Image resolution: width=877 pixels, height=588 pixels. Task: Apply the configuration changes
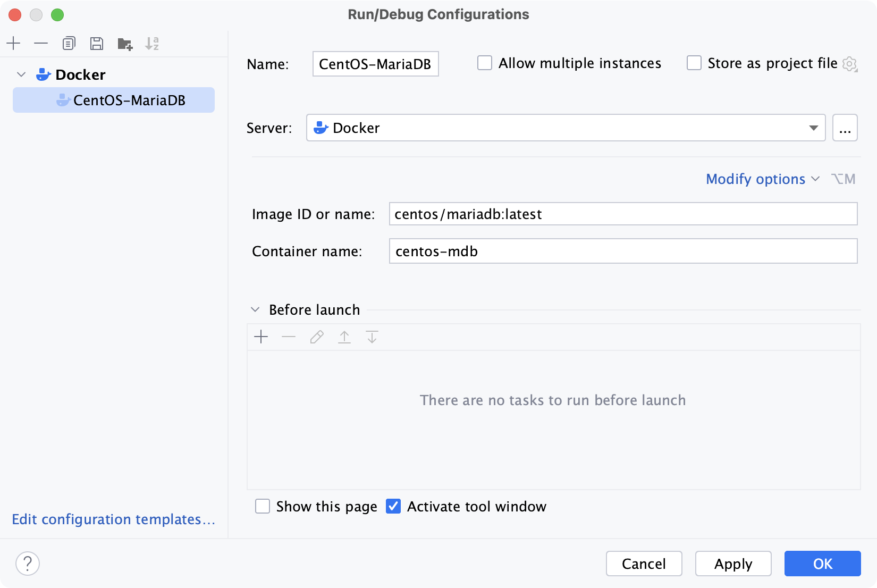[x=733, y=564]
